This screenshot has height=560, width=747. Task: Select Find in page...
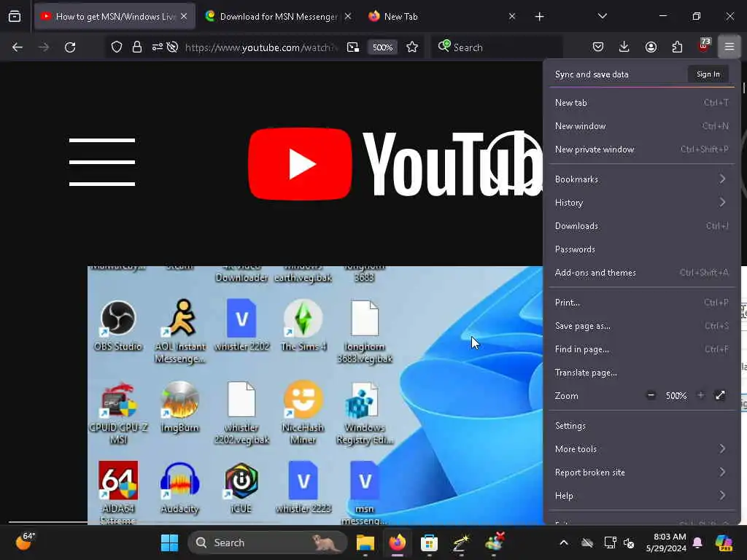pos(642,349)
